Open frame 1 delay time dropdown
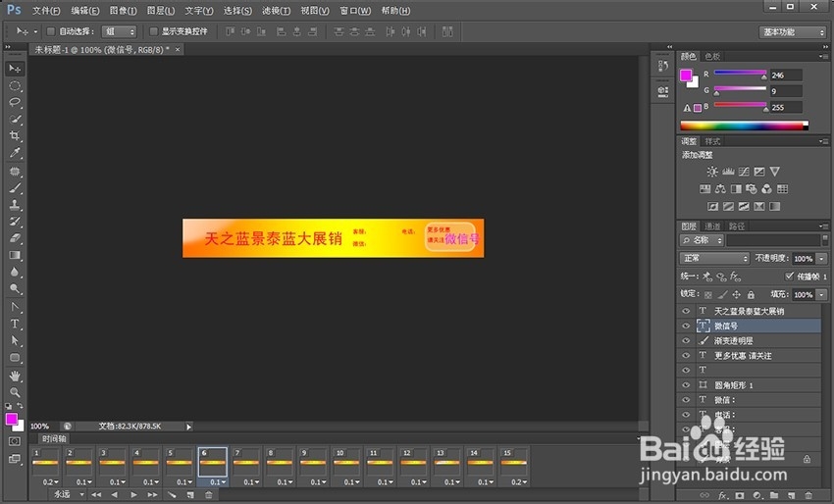The height and width of the screenshot is (504, 834). pos(51,482)
